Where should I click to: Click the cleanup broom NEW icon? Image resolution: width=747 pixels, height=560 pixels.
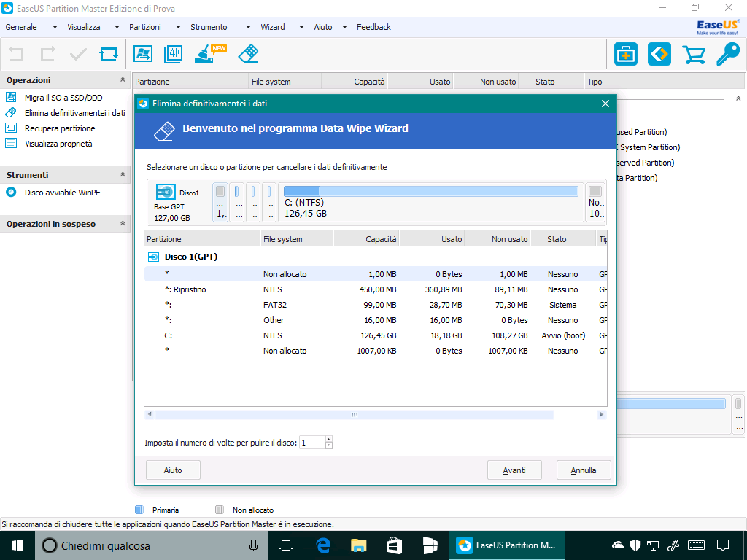(210, 54)
